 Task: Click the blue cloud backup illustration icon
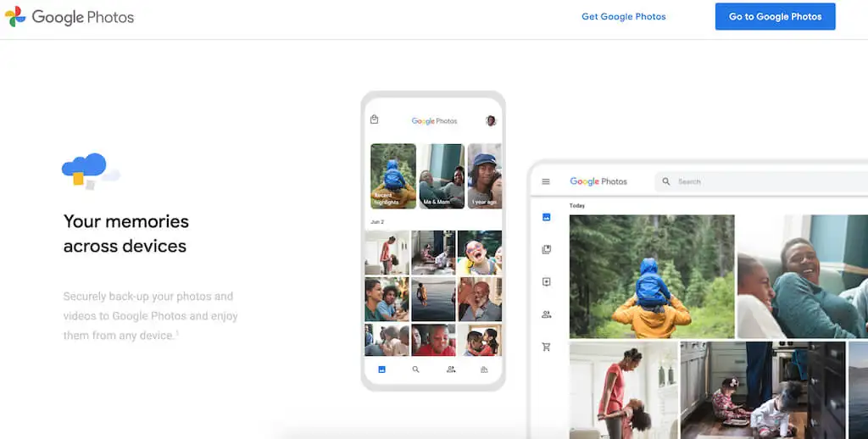[91, 171]
